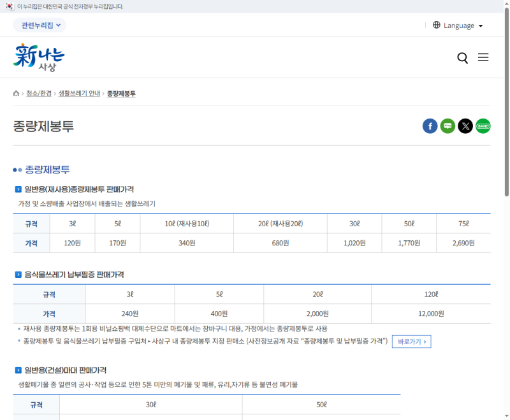Viewport: 510px width, 420px height.
Task: Click the vertical scrollbar thumb
Action: tap(506, 102)
